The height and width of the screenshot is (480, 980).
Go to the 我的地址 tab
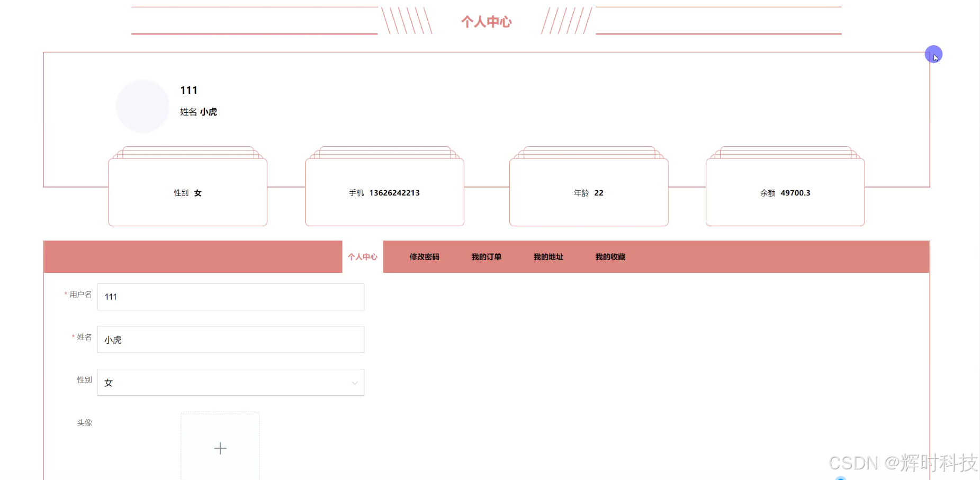548,257
